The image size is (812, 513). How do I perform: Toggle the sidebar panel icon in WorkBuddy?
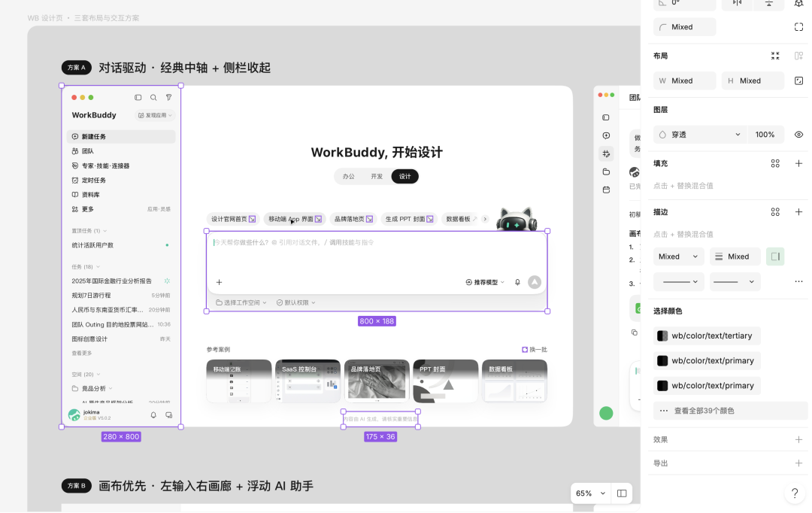coord(138,98)
